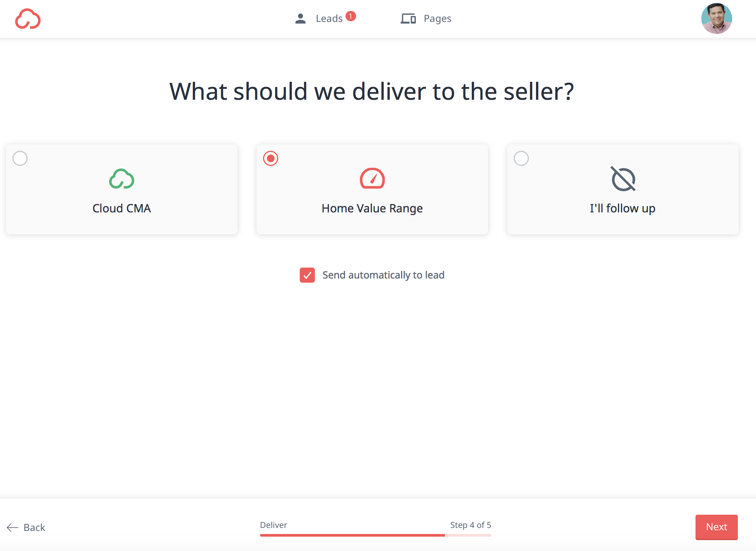Open the user profile avatar

tap(717, 19)
